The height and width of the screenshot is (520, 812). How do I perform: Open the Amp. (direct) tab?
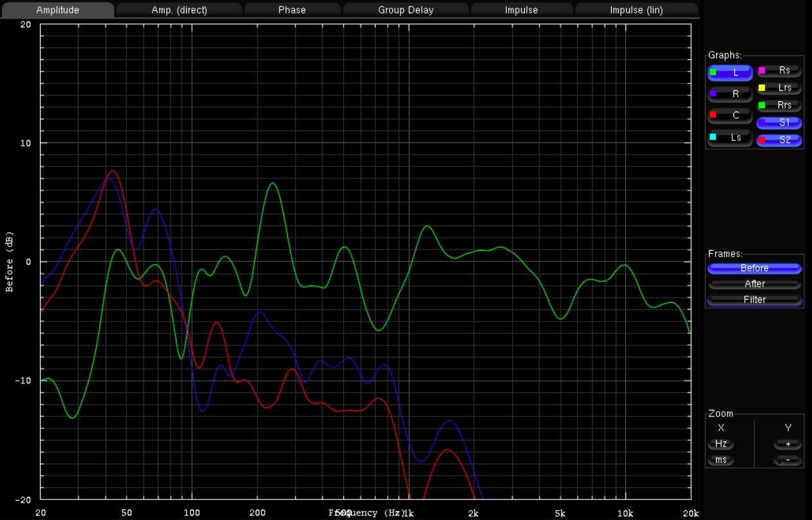(x=179, y=10)
